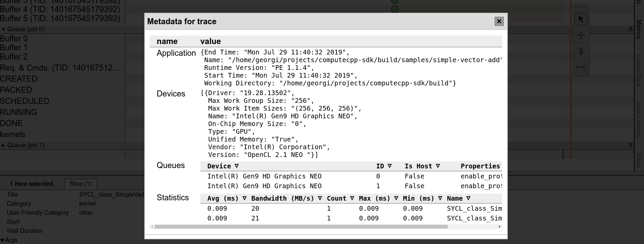This screenshot has width=644, height=244.
Task: Sort queues by Is Host column
Action: point(422,166)
